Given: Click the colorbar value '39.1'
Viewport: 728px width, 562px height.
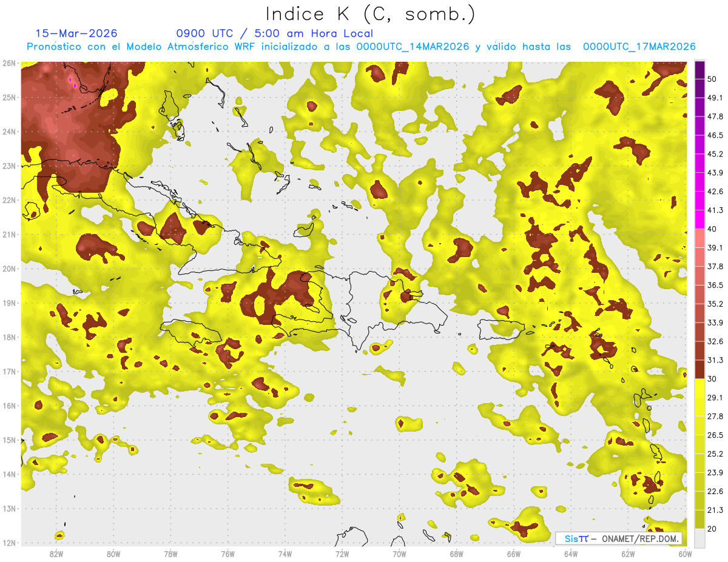Looking at the screenshot, I should tap(715, 247).
